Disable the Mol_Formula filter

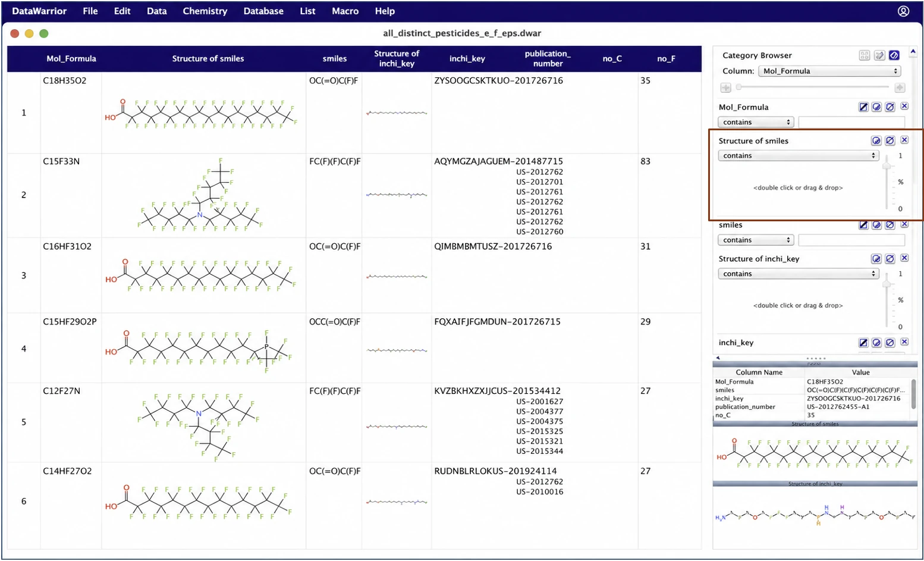pos(890,107)
